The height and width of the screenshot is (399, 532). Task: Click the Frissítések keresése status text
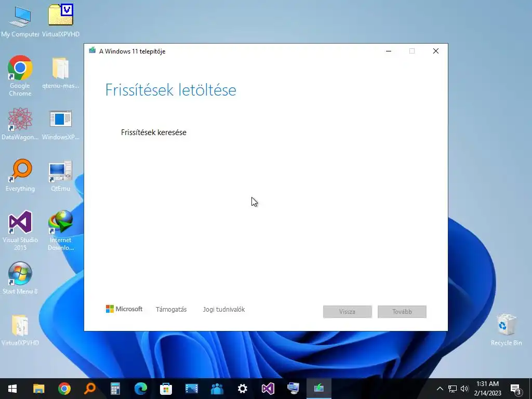[x=154, y=132]
